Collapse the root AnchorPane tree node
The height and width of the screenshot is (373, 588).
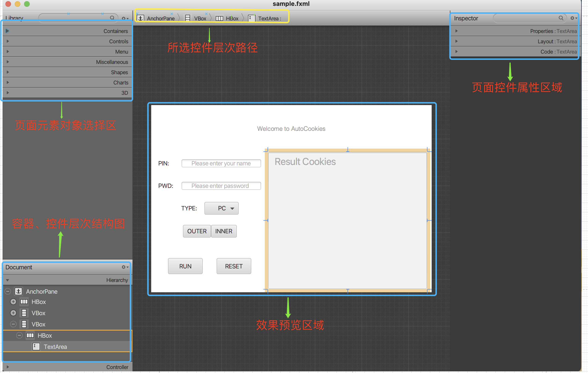click(8, 291)
